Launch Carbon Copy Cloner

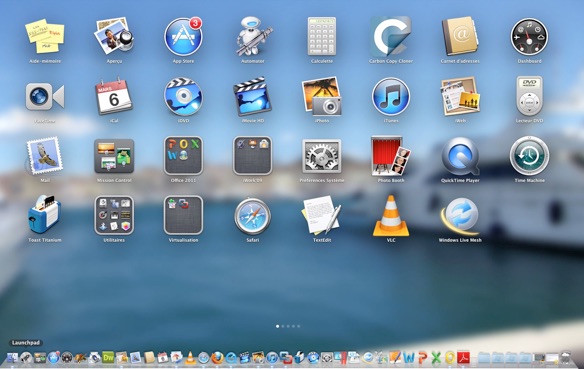(x=391, y=36)
